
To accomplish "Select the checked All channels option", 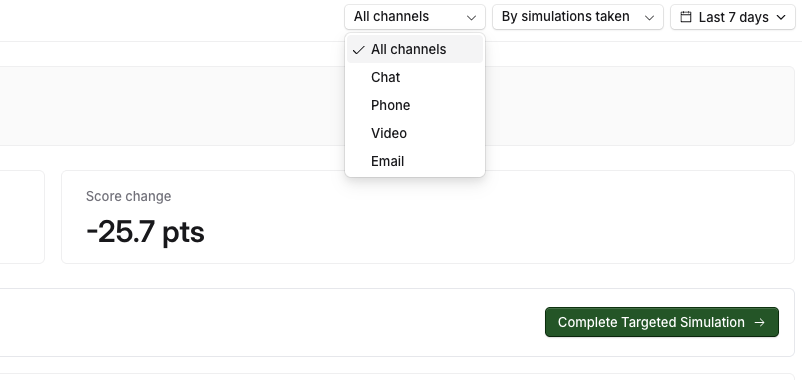I will (415, 49).
